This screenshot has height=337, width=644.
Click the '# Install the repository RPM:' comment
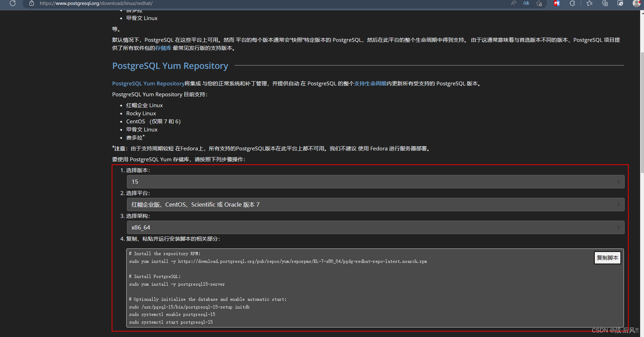tap(165, 254)
